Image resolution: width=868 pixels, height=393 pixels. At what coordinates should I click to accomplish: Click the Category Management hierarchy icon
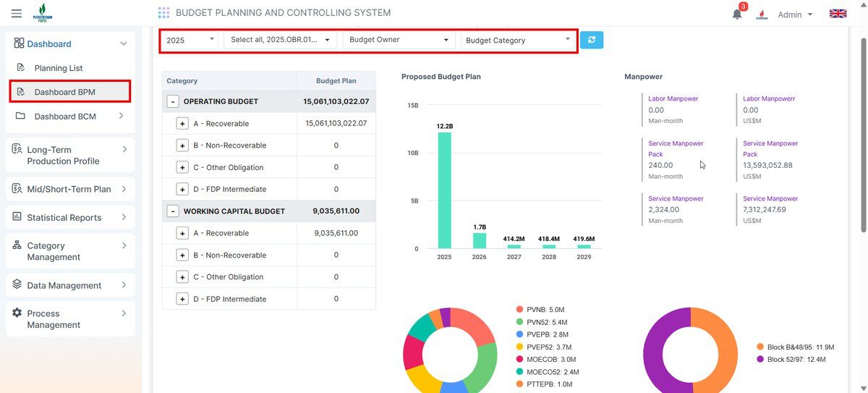17,245
